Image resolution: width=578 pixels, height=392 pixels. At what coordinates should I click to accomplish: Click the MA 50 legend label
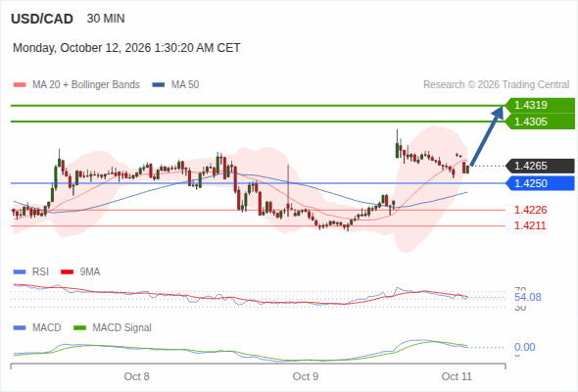(x=185, y=85)
